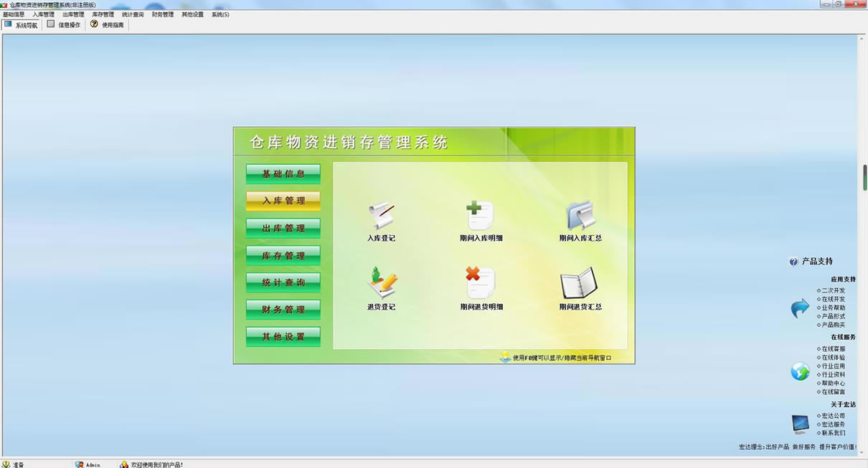Image resolution: width=868 pixels, height=468 pixels.
Task: Open the 统计查询 menu
Action: [133, 14]
